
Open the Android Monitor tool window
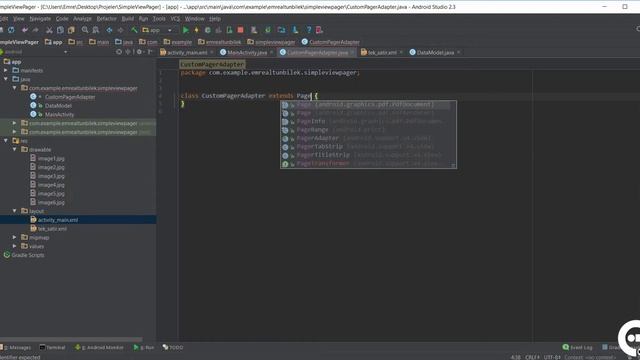(99, 347)
